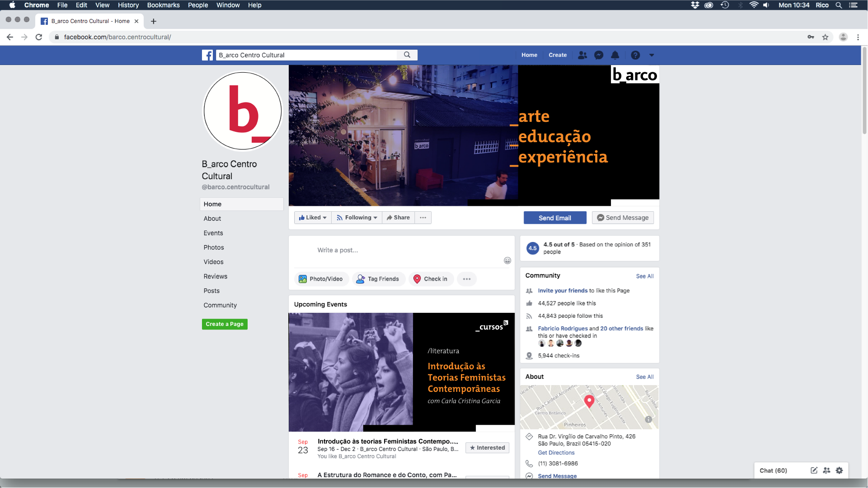This screenshot has height=488, width=868.
Task: Click the Write a post field
Action: (402, 250)
